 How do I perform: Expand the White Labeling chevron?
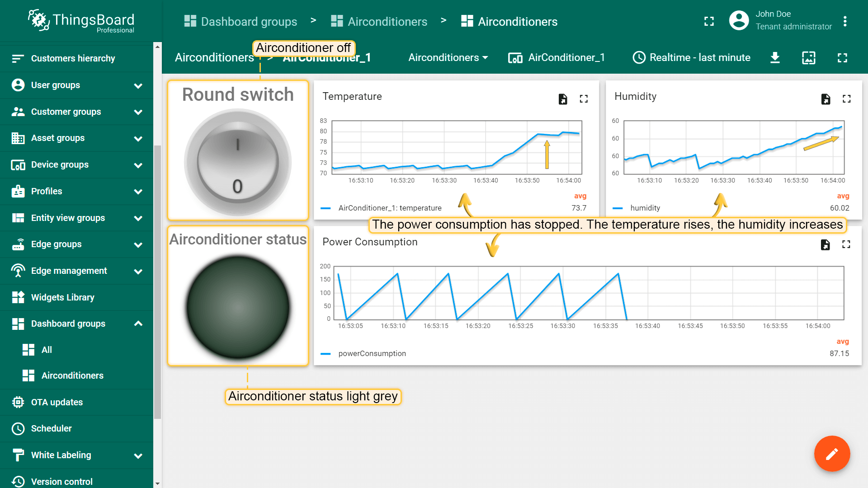[x=138, y=455]
